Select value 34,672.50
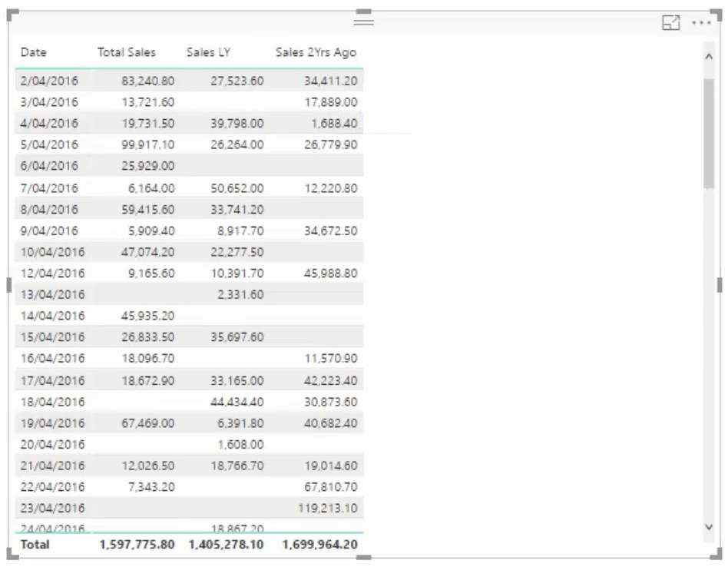This screenshot has height=570, width=728. click(x=330, y=231)
